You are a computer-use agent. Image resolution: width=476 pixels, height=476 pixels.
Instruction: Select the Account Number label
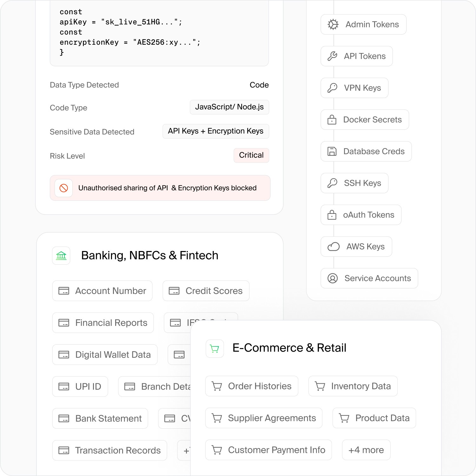[x=111, y=291]
